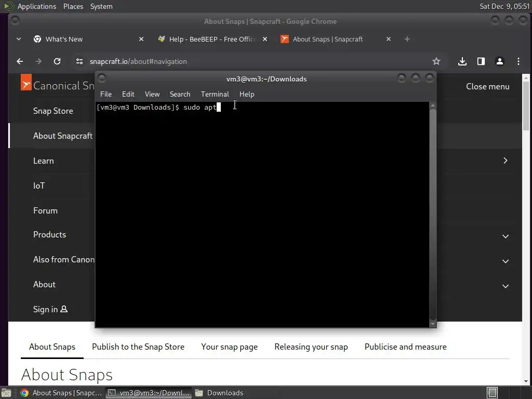Viewport: 532px width, 399px height.
Task: Open terminal Terminal menu
Action: (215, 95)
